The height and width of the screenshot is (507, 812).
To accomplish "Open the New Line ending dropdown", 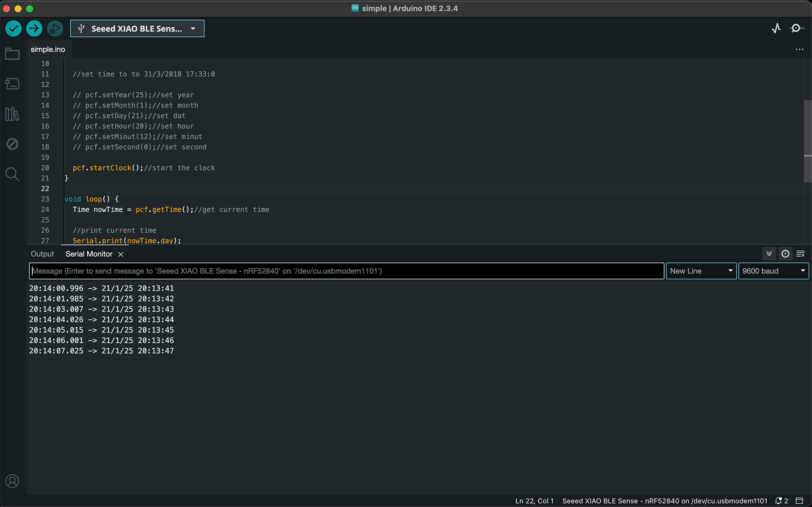I will click(701, 271).
